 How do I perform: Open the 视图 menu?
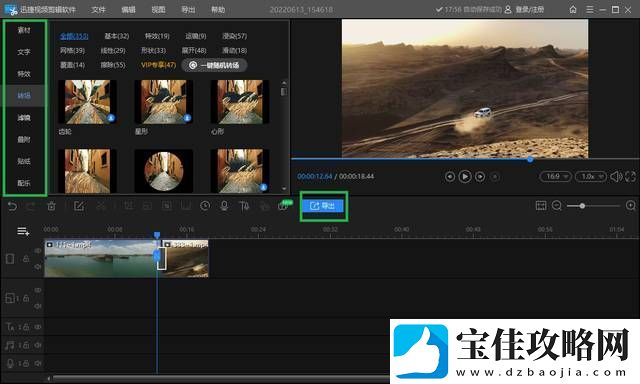coord(158,9)
